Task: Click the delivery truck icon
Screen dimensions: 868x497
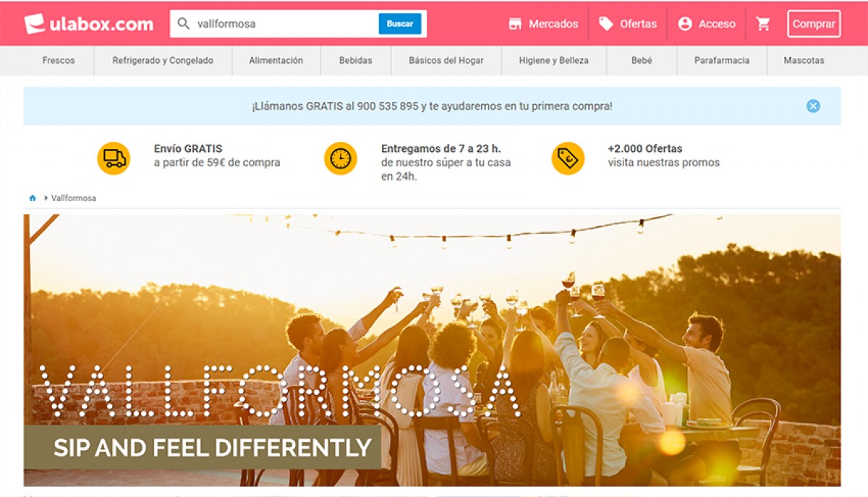Action: [x=114, y=158]
